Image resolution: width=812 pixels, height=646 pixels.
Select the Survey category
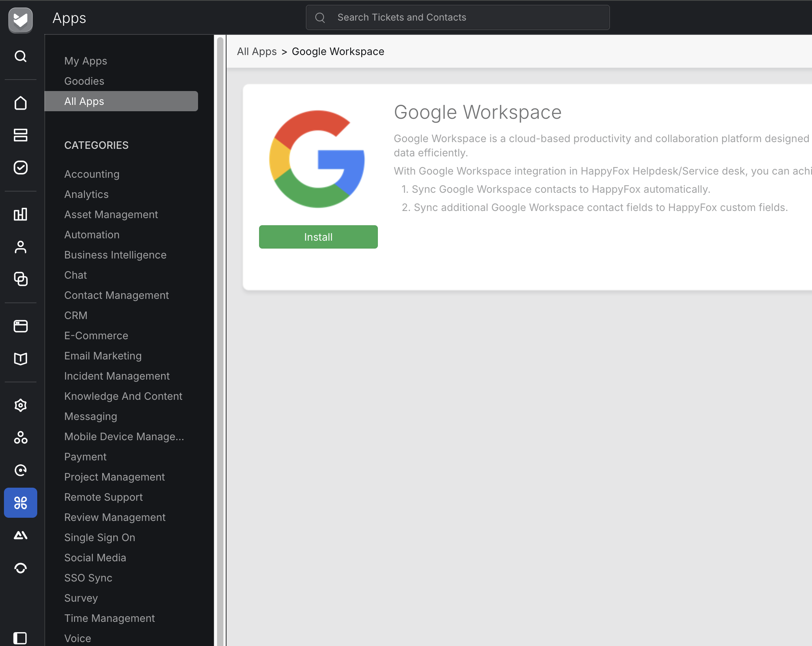tap(81, 598)
